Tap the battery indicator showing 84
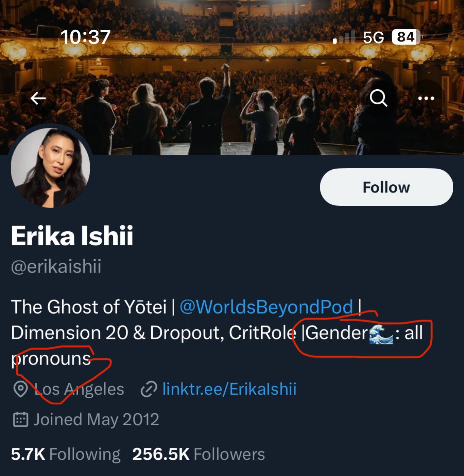 pyautogui.click(x=406, y=37)
